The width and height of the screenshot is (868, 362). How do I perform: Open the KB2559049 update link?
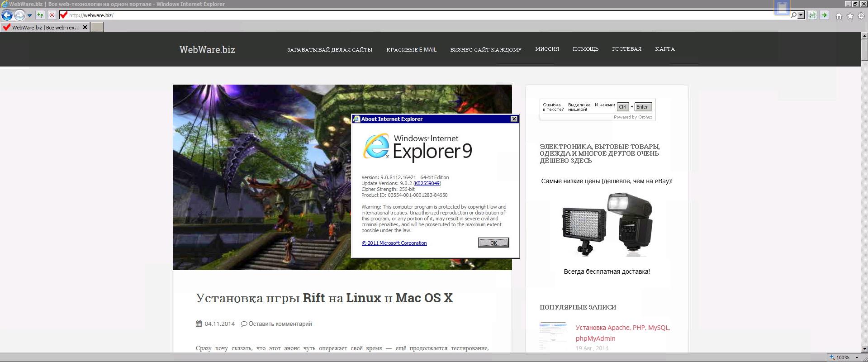pyautogui.click(x=427, y=183)
